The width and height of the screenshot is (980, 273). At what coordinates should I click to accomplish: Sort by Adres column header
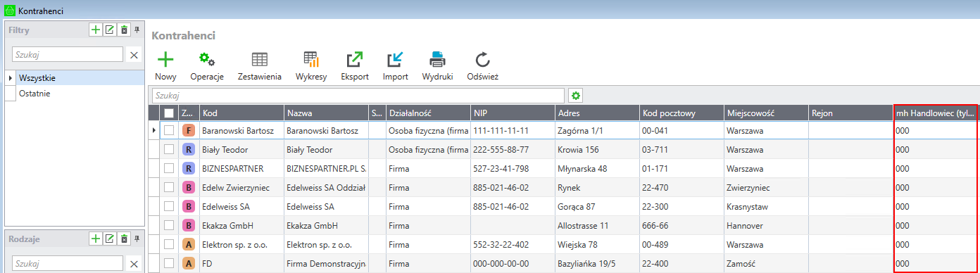pyautogui.click(x=597, y=113)
